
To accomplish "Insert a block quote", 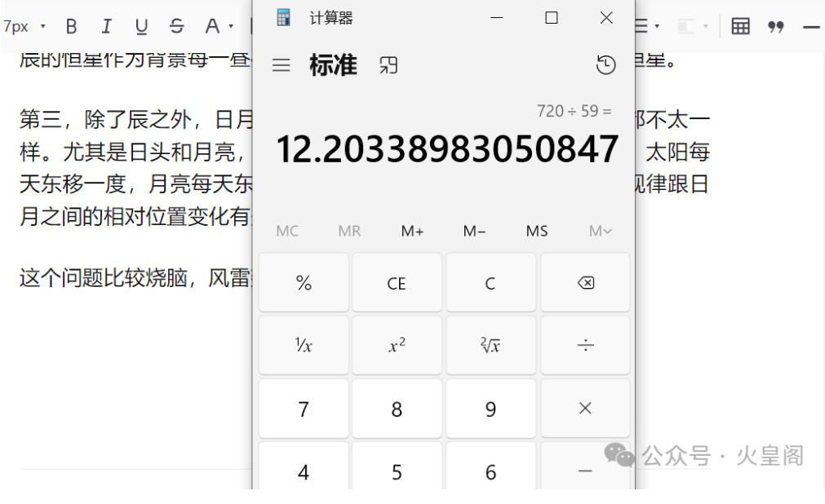I will coord(775,27).
